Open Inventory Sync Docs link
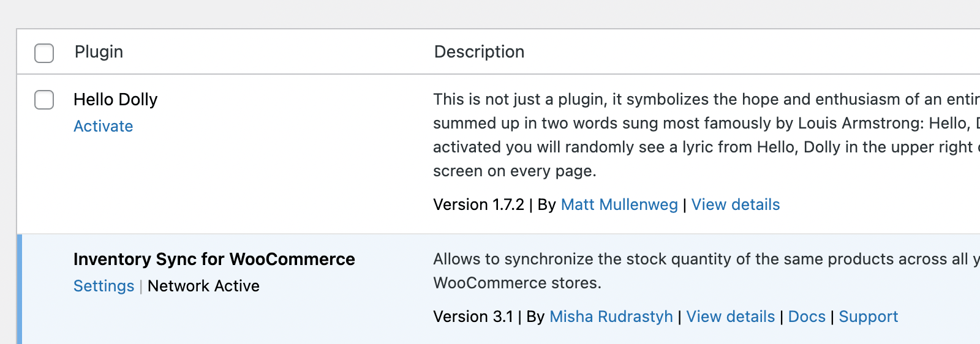 807,316
